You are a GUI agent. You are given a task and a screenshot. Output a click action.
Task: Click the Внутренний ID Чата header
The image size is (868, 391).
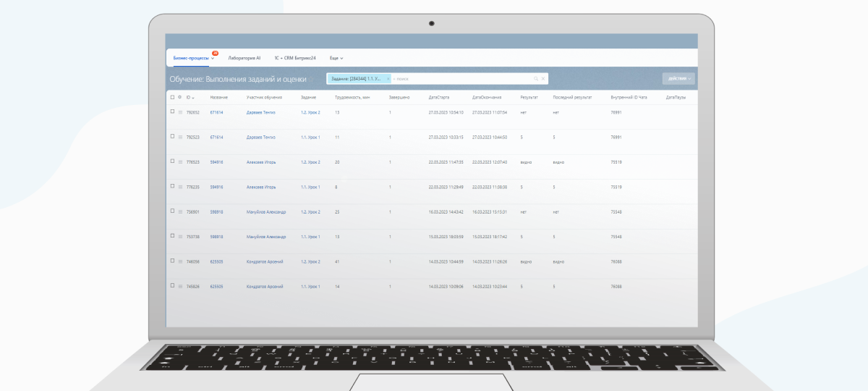629,97
